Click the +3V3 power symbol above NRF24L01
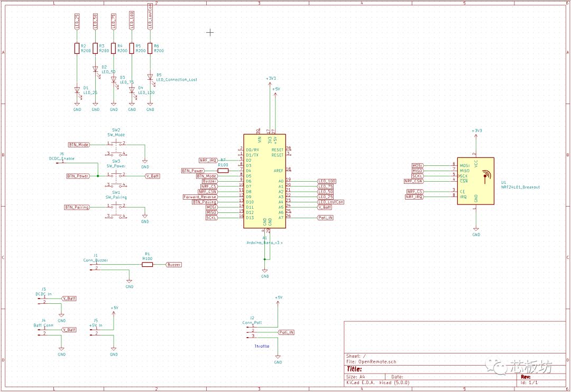Screen dimensions: 571x392 click(476, 133)
